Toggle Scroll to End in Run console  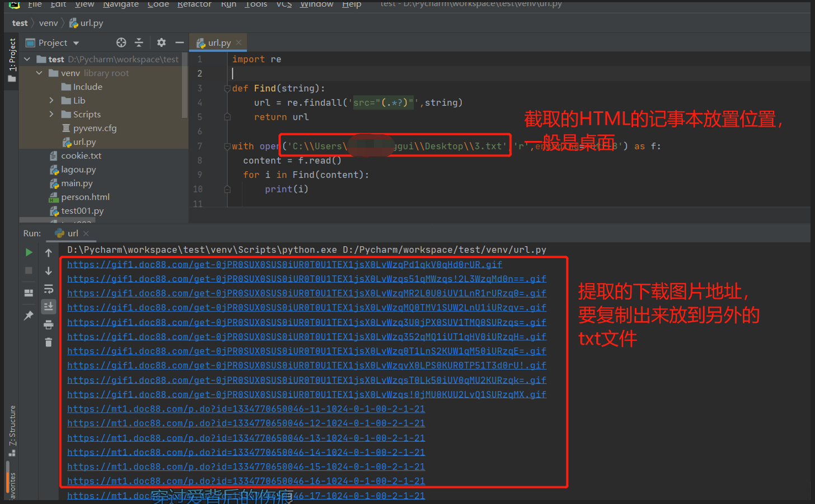(49, 307)
